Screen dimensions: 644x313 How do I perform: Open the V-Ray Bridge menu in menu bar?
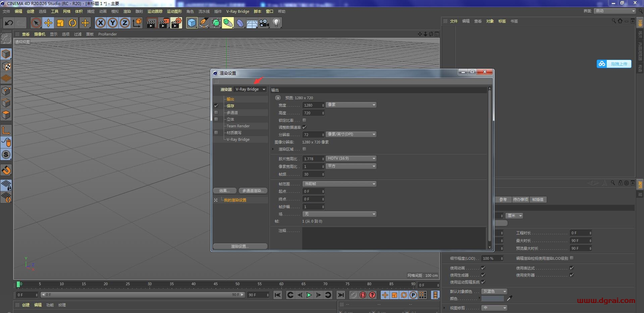tap(238, 11)
